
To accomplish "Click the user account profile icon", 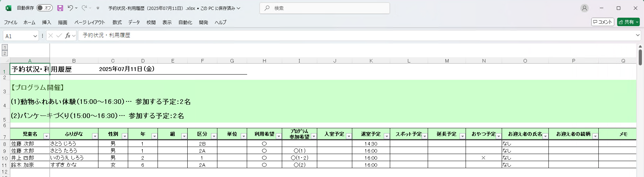I will [x=584, y=8].
